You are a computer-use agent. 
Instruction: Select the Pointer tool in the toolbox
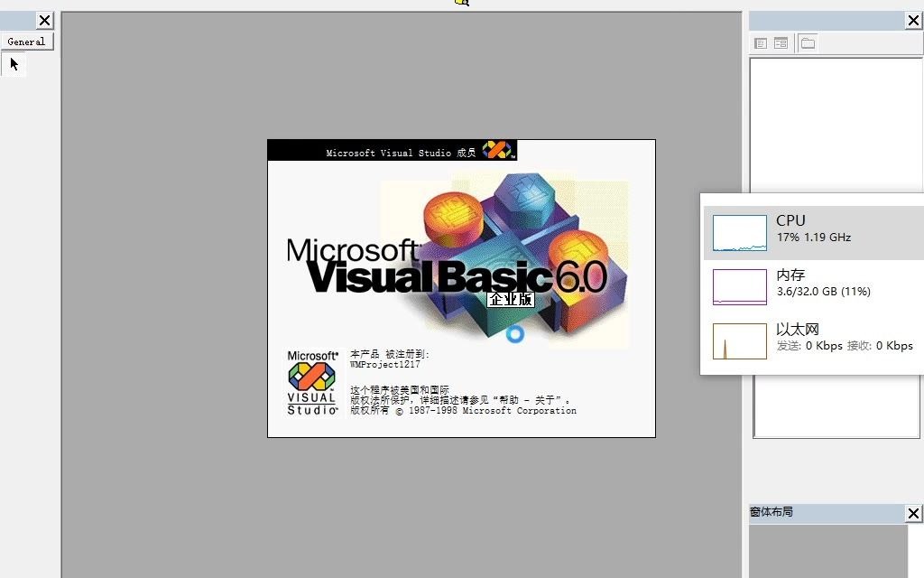point(13,63)
